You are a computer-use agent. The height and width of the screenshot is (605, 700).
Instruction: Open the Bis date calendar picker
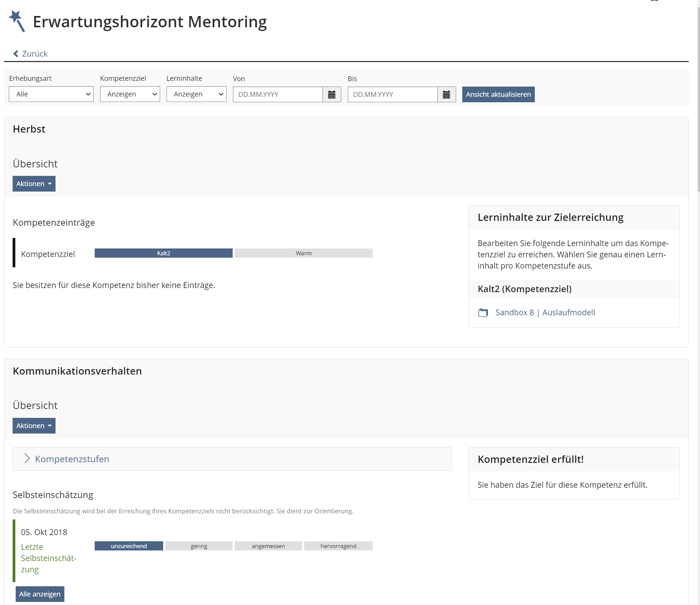446,94
